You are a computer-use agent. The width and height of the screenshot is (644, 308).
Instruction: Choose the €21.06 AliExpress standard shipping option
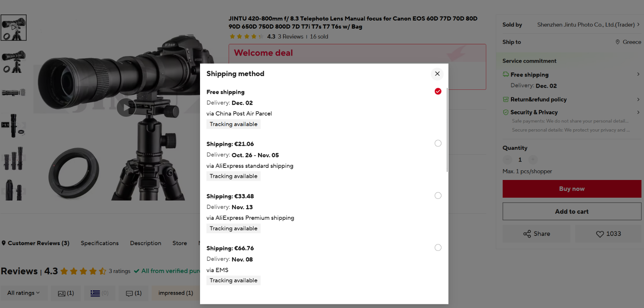(438, 143)
